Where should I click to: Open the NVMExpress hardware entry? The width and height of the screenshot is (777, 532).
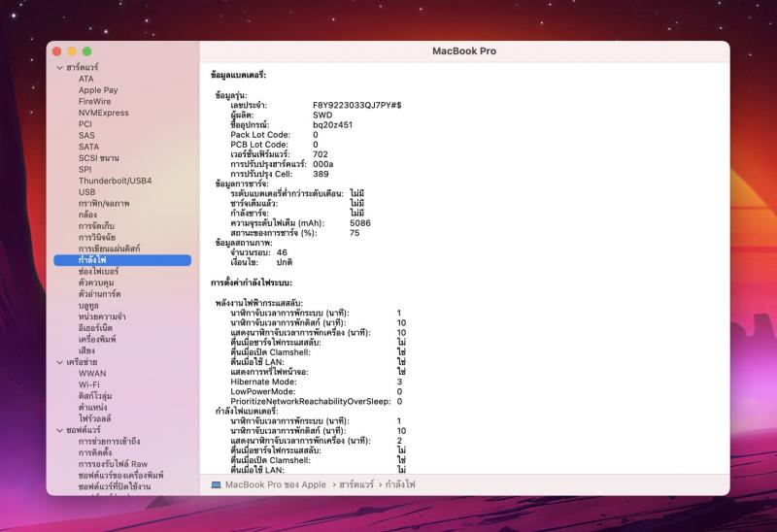pos(103,113)
